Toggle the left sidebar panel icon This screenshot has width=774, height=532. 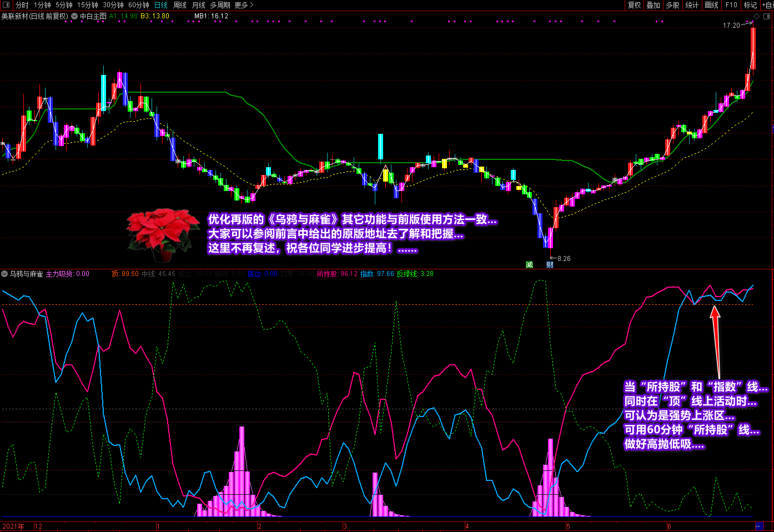pyautogui.click(x=6, y=5)
